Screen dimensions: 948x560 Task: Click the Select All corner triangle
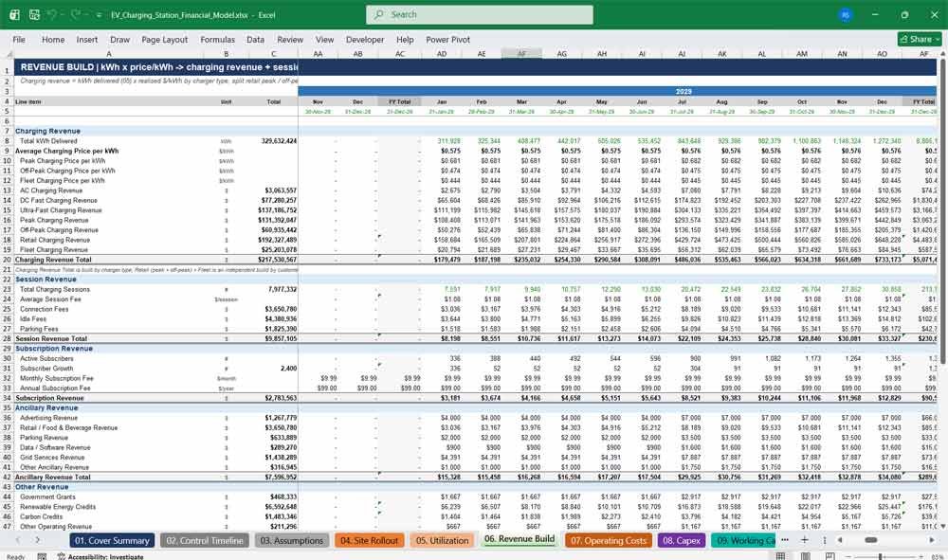coord(7,54)
